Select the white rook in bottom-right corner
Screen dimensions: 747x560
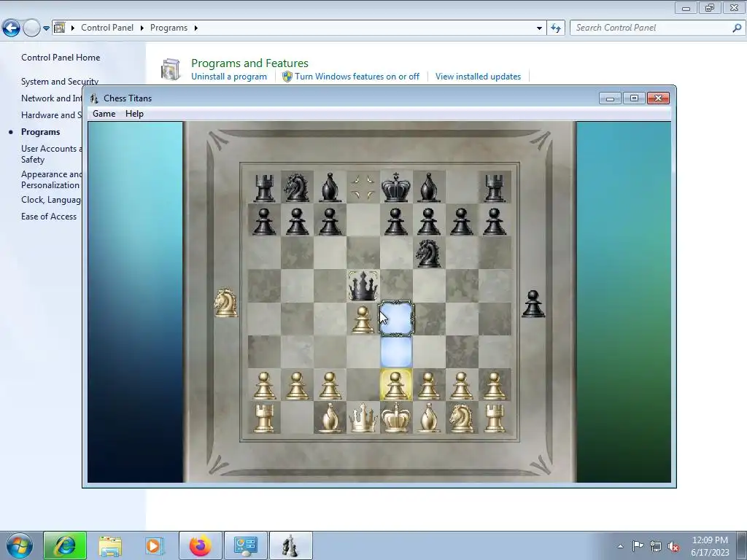coord(495,418)
